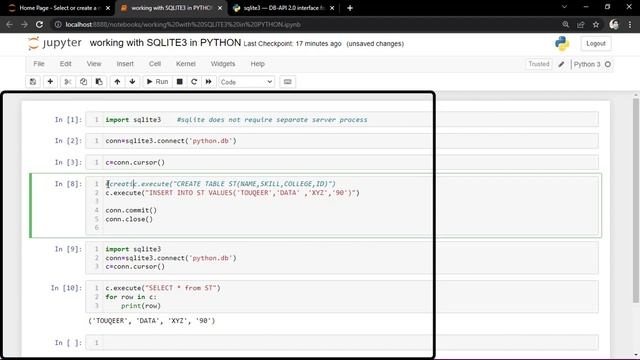Close the sqlite3 DB-API documentation tab
Viewport: 640px width, 360px height.
click(332, 8)
